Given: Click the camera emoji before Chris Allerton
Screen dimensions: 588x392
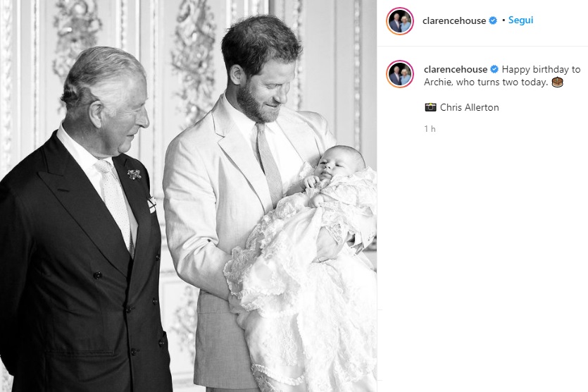Looking at the screenshot, I should tap(430, 107).
